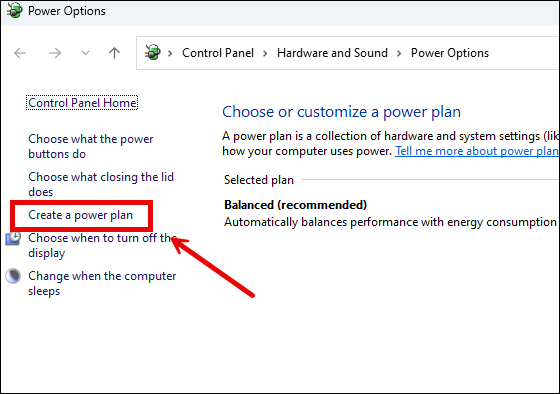
Task: Open Choose what the power buttons do
Action: click(91, 146)
